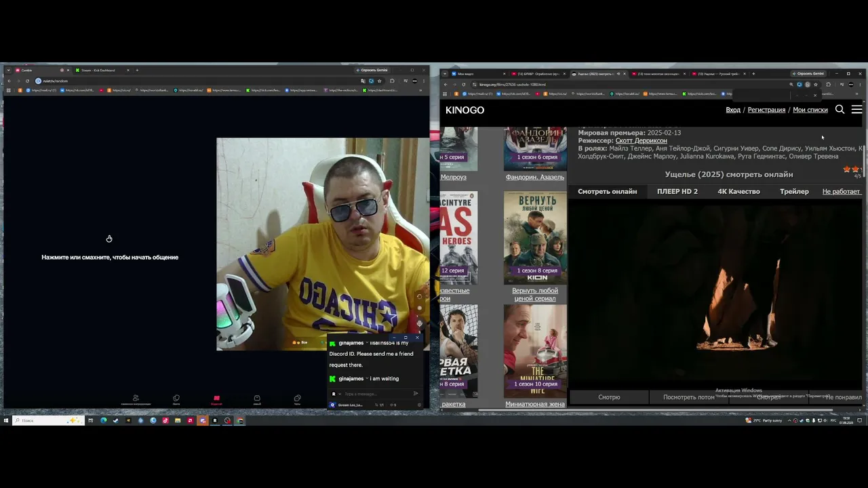Open Мои списки link
The width and height of the screenshot is (868, 488).
point(810,110)
